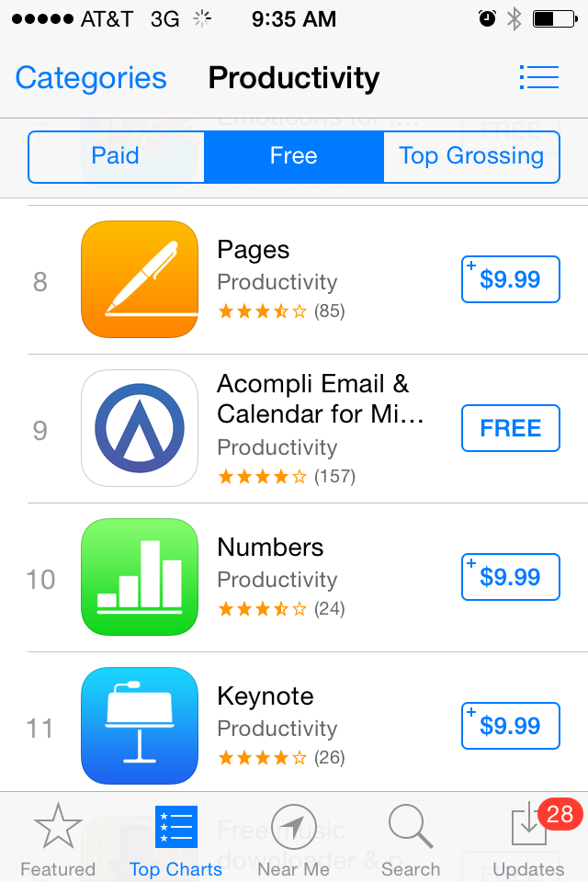The image size is (588, 882).
Task: Open Near Me location tab
Action: [x=293, y=840]
